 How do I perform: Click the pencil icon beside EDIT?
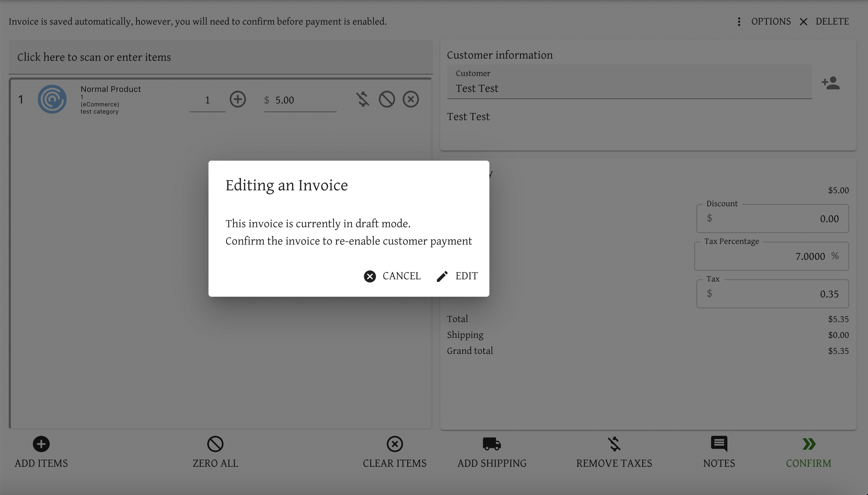click(x=442, y=276)
